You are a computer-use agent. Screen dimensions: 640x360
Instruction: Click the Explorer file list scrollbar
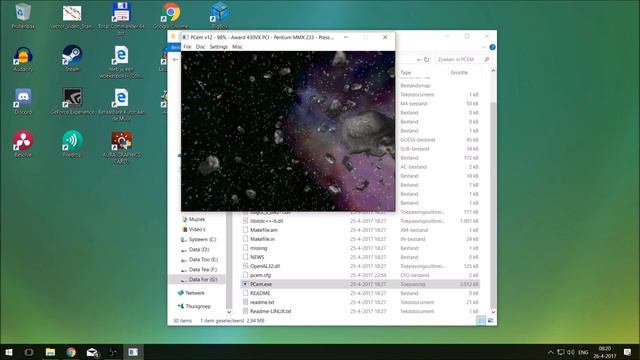coord(493,204)
